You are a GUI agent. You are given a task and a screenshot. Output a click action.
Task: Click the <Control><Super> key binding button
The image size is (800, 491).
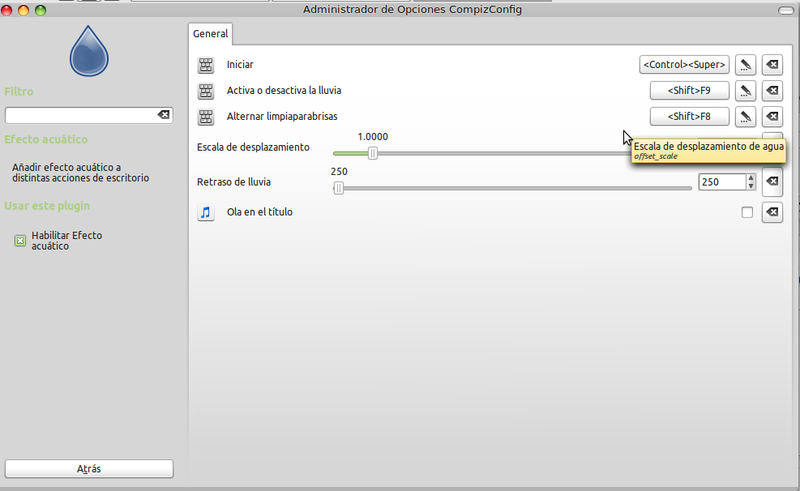tap(684, 65)
